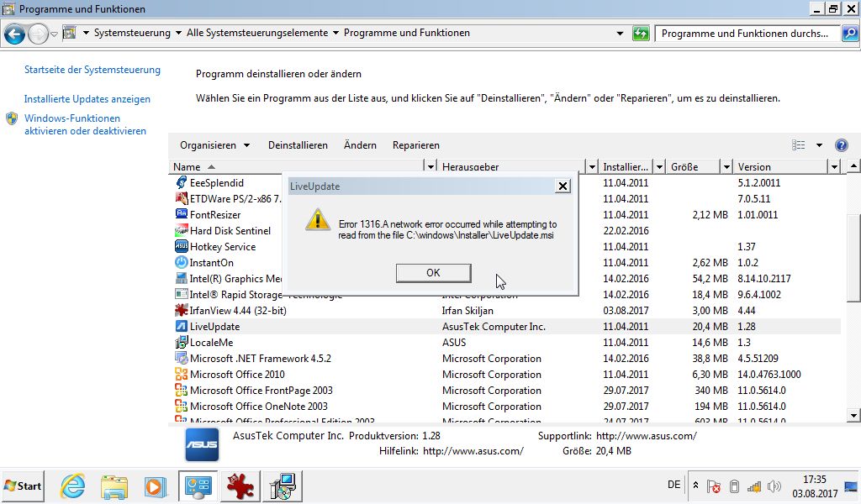Click the IrfanView red icon in taskbar

[240, 486]
